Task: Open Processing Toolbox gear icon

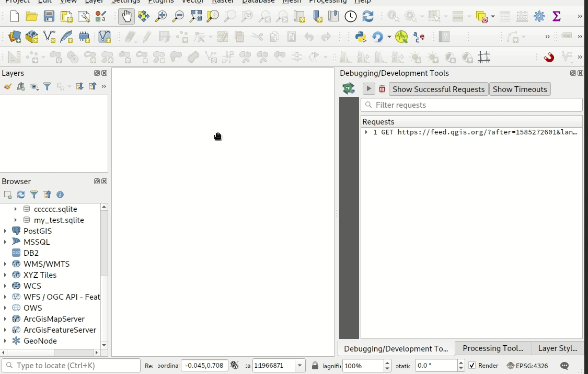Action: click(539, 16)
